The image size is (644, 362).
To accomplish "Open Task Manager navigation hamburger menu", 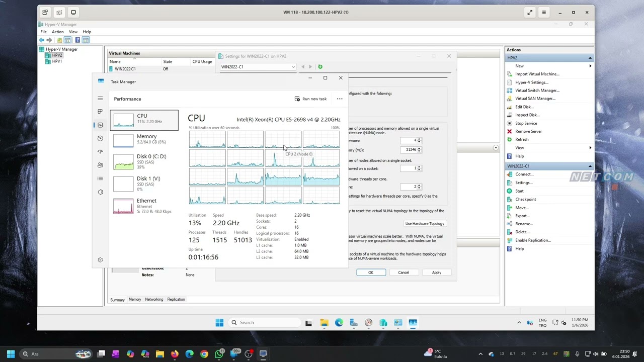I will point(100,99).
